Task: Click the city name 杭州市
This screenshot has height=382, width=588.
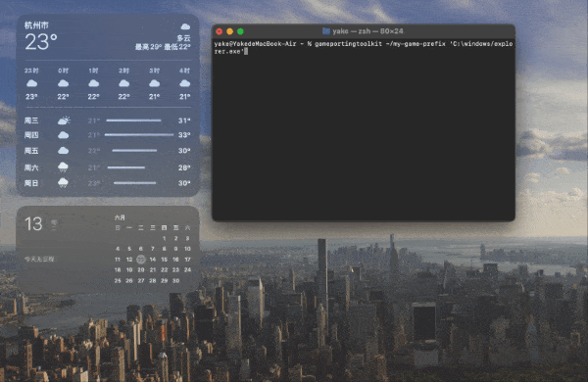Action: pos(36,25)
